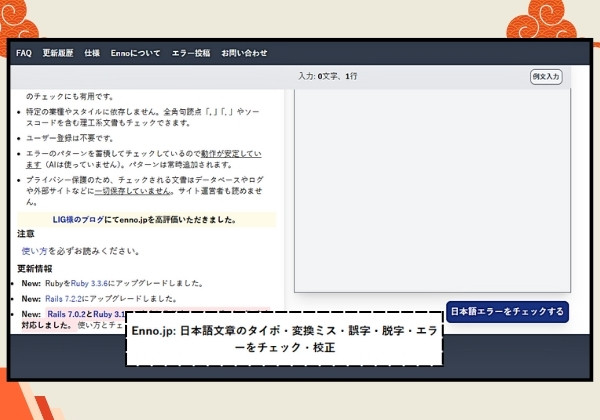This screenshot has height=420, width=600.
Task: Click the 入力: 0文字、1行 counter text
Action: (x=328, y=76)
